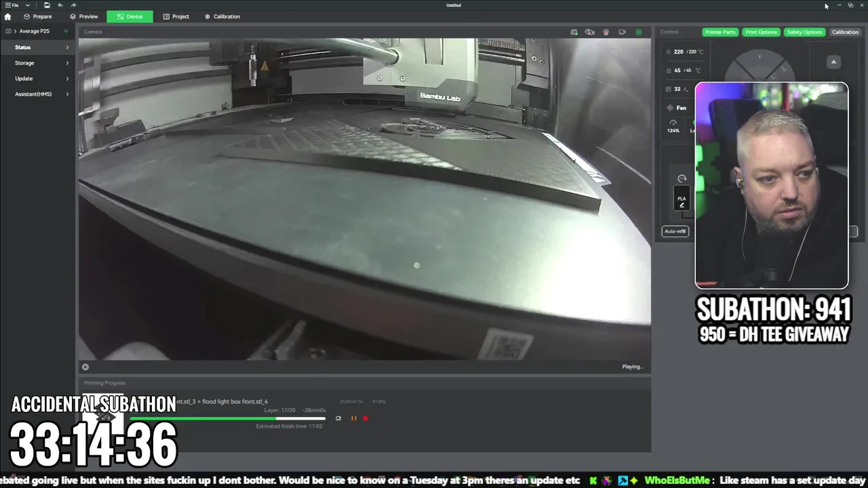Click the Layer: 17/20 text
868x488 pixels.
pyautogui.click(x=279, y=410)
